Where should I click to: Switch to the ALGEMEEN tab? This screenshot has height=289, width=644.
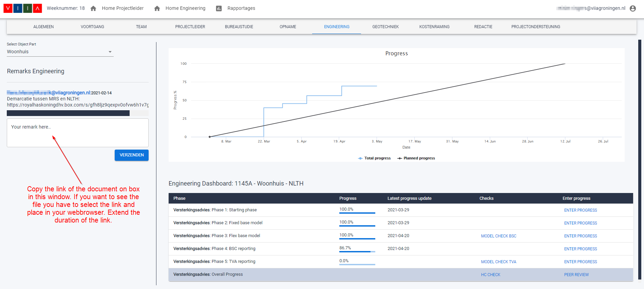tap(43, 27)
